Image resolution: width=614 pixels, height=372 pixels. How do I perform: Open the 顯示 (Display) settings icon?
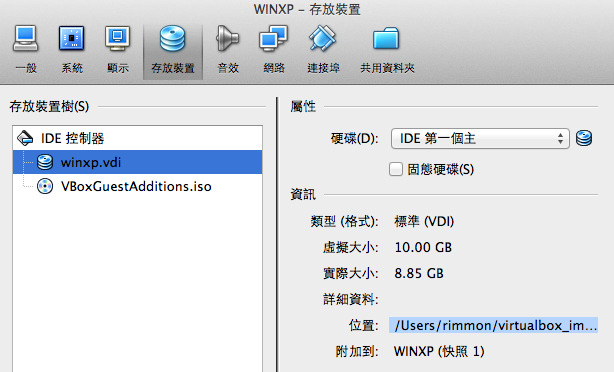pos(117,38)
